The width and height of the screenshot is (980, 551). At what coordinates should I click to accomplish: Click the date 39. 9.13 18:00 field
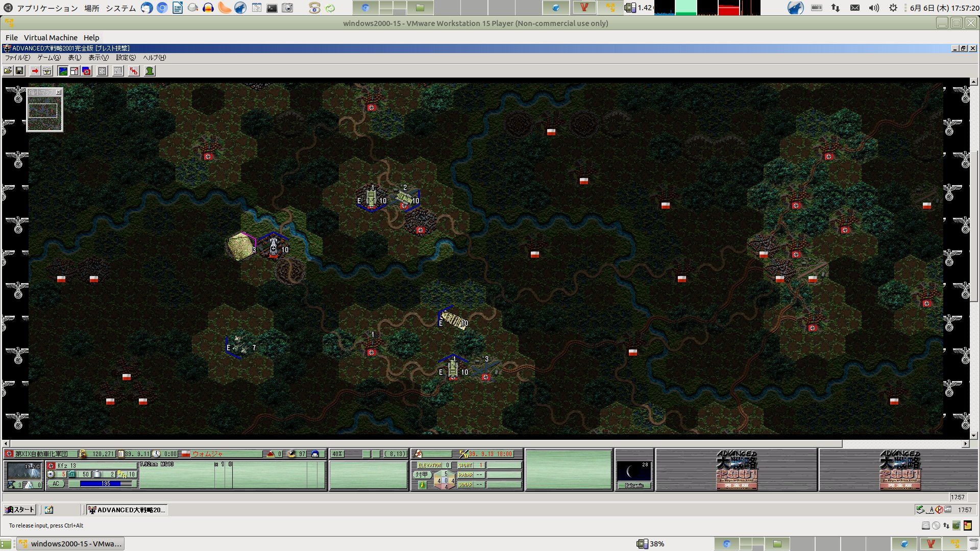click(x=491, y=454)
